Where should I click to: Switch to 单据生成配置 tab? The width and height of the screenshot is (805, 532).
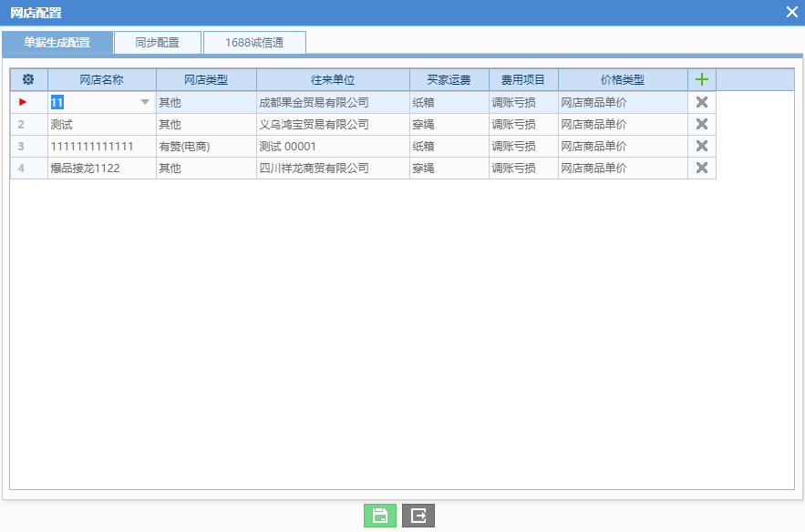point(57,43)
